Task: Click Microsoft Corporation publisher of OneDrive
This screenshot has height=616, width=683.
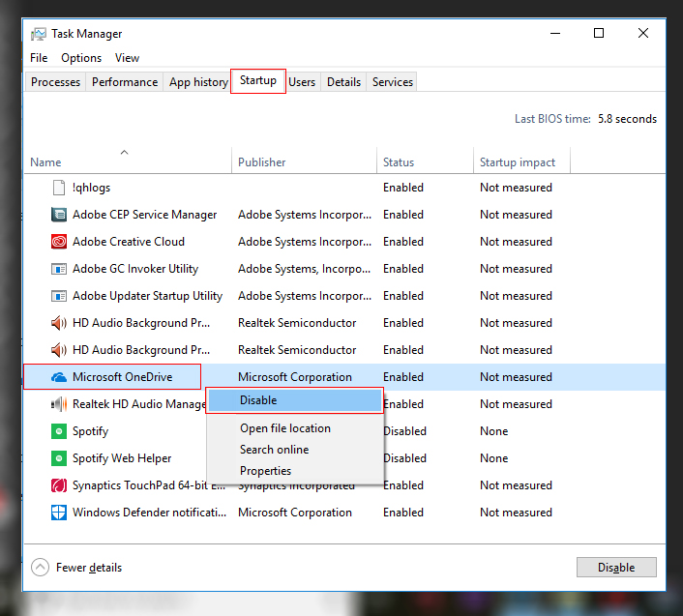Action: coord(295,377)
